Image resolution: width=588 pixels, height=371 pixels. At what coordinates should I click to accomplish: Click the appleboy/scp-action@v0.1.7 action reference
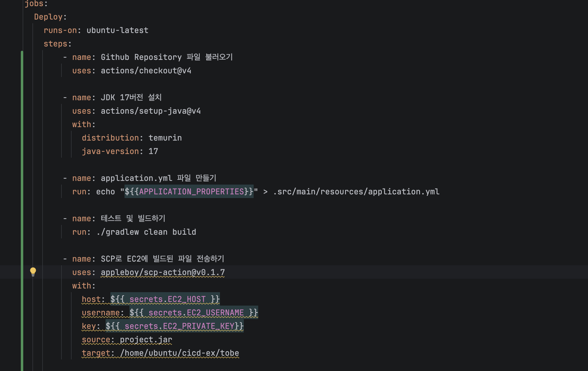click(x=163, y=272)
